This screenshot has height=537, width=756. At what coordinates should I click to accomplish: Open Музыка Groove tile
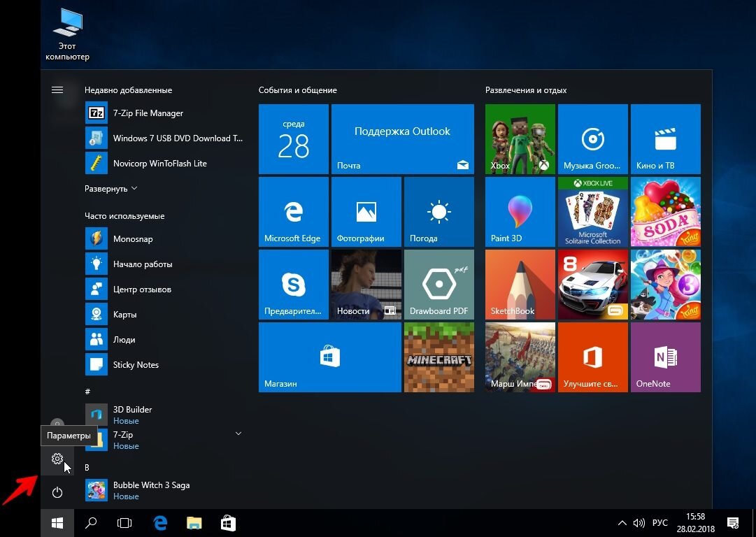click(x=593, y=139)
